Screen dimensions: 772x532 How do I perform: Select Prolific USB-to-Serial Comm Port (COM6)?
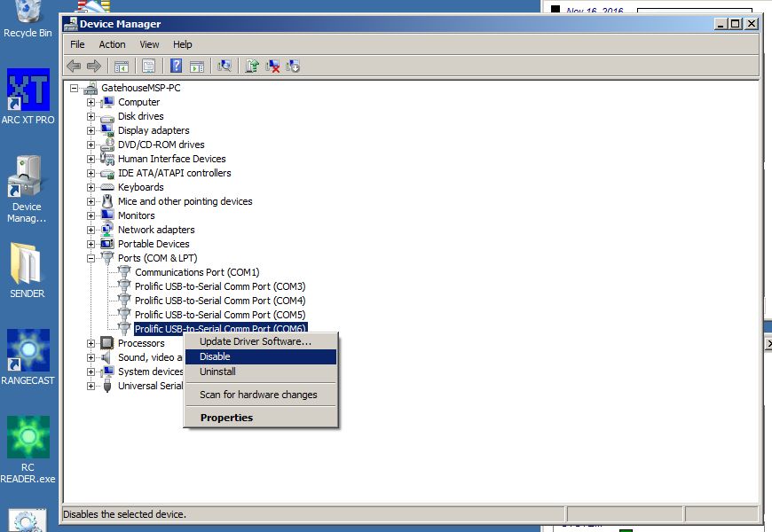click(x=220, y=328)
